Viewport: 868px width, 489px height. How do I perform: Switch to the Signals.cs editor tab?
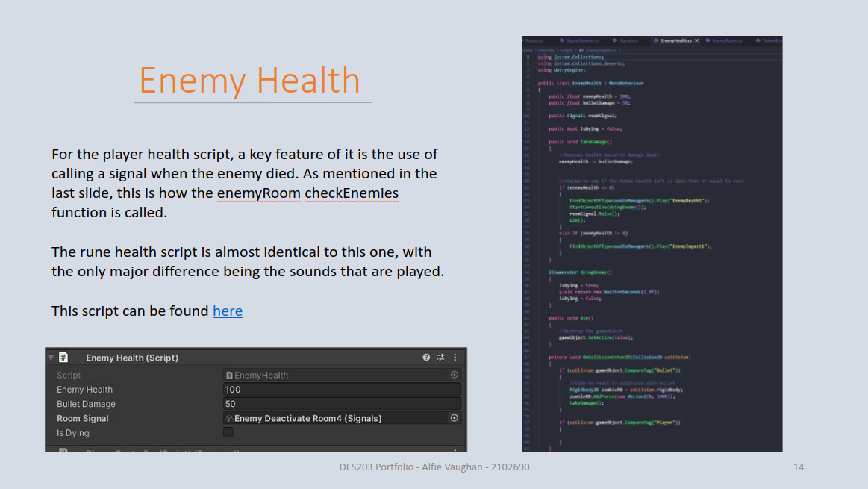click(x=625, y=40)
